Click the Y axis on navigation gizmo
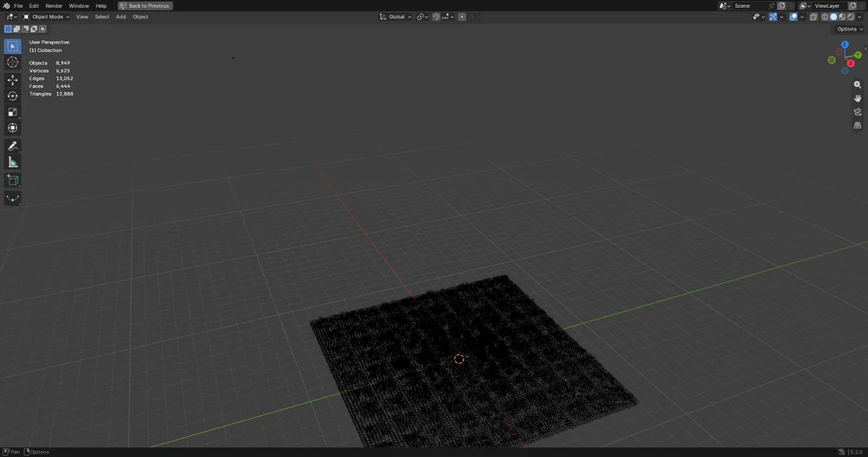This screenshot has height=457, width=868. tap(858, 55)
